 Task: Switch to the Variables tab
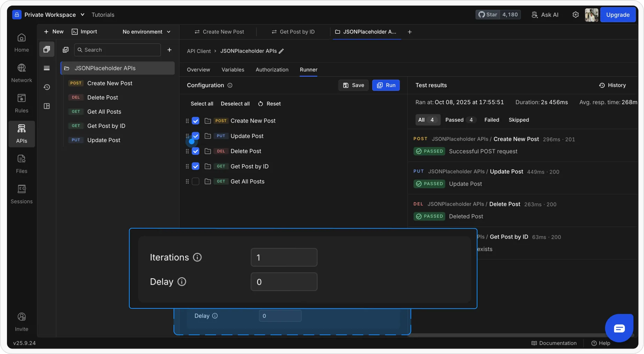pyautogui.click(x=233, y=70)
